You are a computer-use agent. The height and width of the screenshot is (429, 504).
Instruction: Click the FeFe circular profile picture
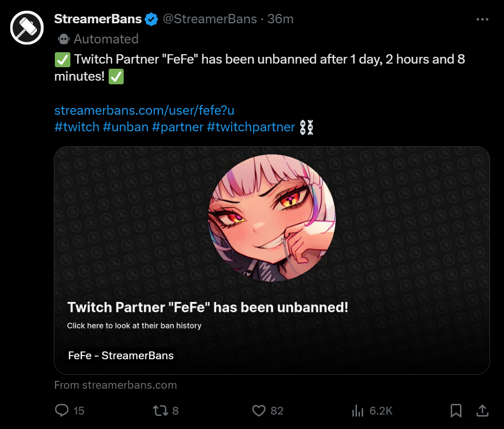[x=272, y=218]
